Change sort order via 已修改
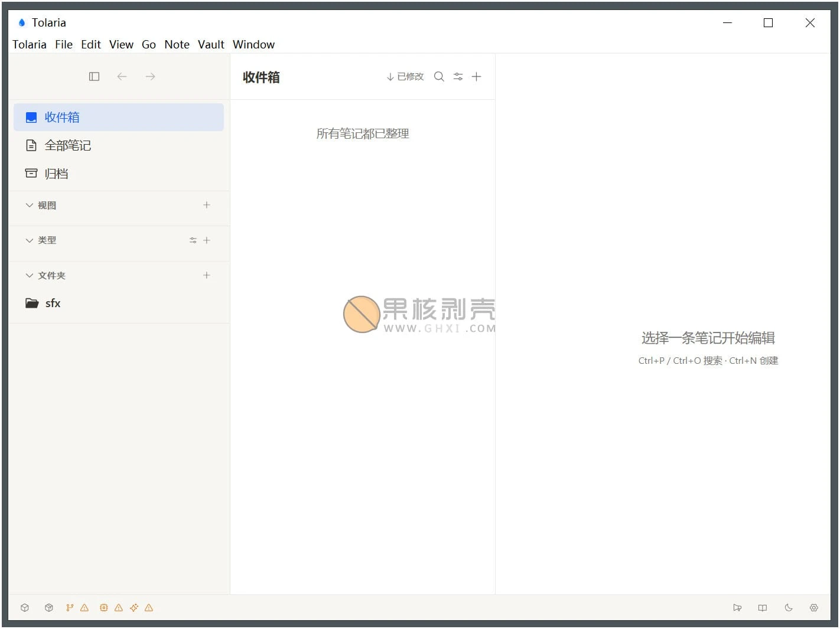The height and width of the screenshot is (629, 840). coord(405,77)
